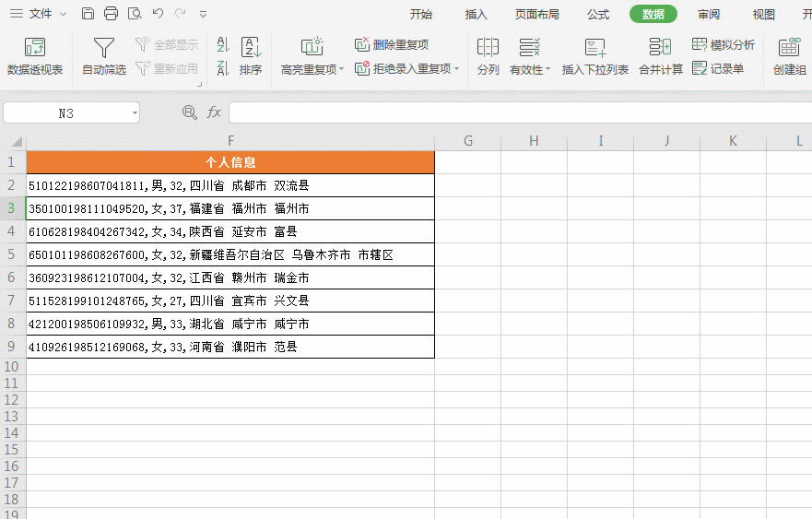The height and width of the screenshot is (519, 812).
Task: Select column I header
Action: point(600,140)
